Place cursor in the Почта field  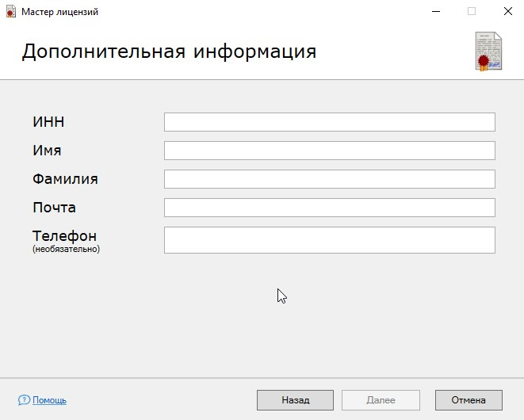coord(330,208)
